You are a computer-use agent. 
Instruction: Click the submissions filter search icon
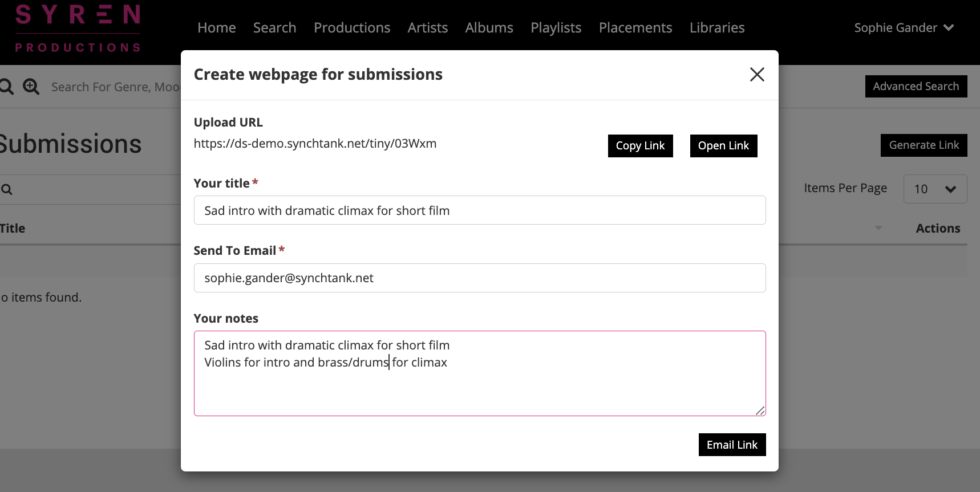7,190
